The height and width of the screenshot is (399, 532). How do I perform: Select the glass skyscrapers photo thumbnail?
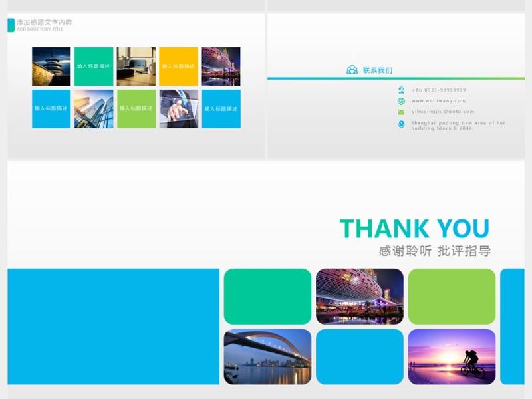point(94,109)
